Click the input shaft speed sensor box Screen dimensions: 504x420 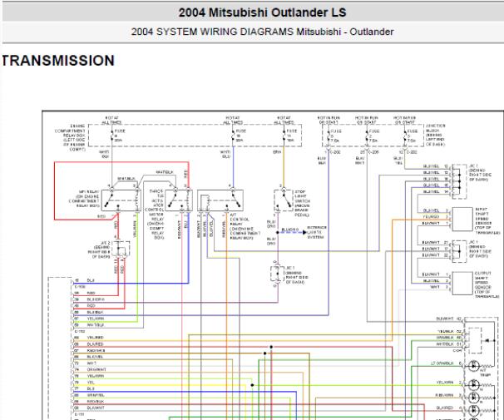coord(462,220)
